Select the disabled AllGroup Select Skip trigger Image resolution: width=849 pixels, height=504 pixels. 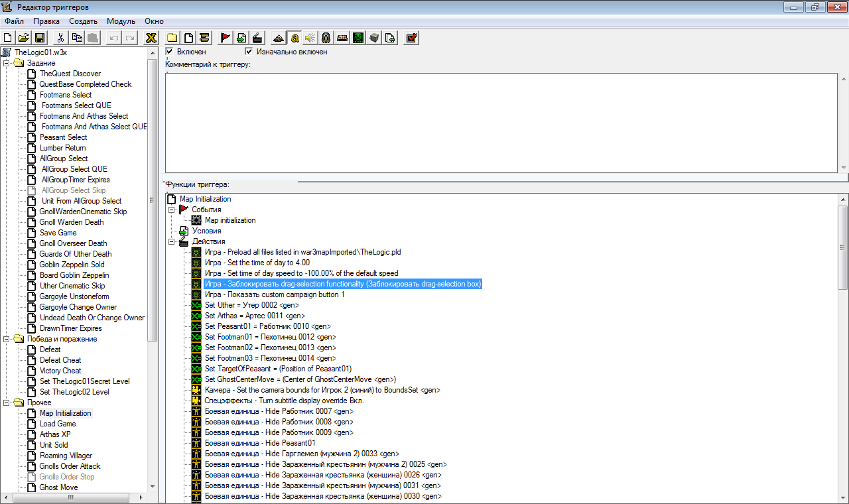point(73,190)
